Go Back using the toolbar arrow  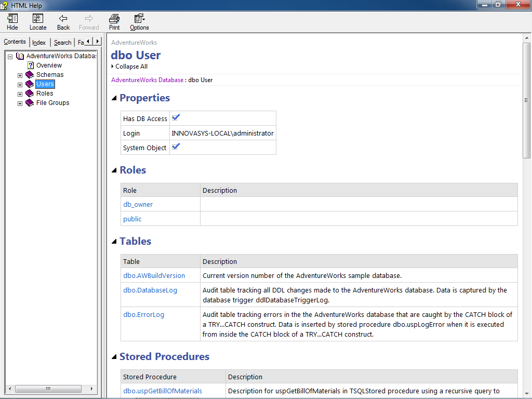coord(63,22)
